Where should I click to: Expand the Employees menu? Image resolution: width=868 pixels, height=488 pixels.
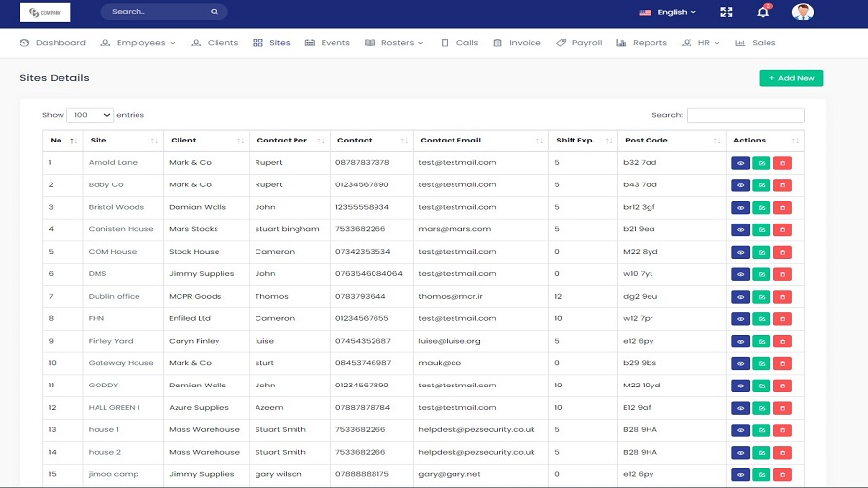pos(138,43)
